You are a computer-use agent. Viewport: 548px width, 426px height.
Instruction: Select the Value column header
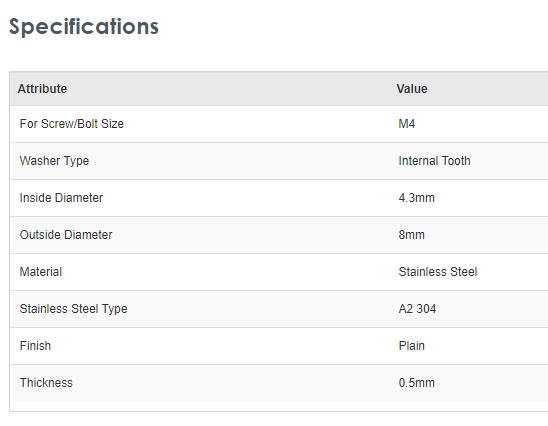[x=412, y=89]
